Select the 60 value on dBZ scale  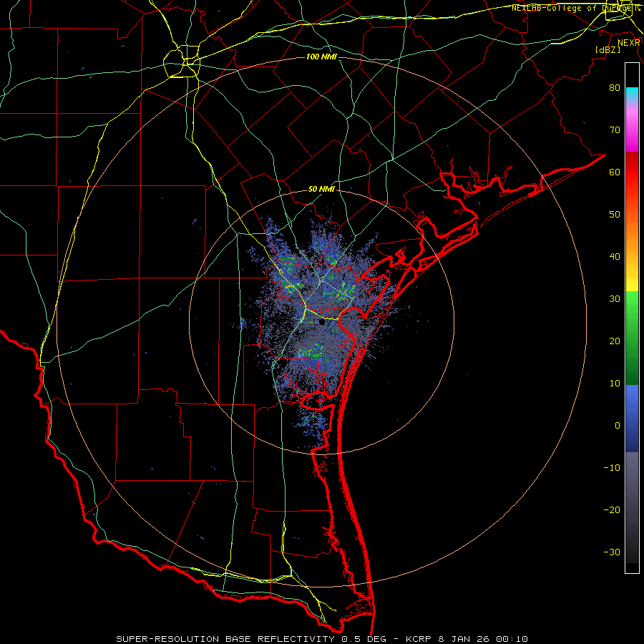pos(615,172)
